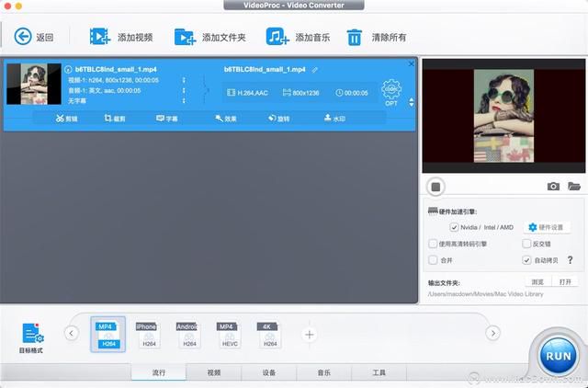Image resolution: width=588 pixels, height=388 pixels.
Task: Switch to the 音乐 tab
Action: pyautogui.click(x=324, y=372)
